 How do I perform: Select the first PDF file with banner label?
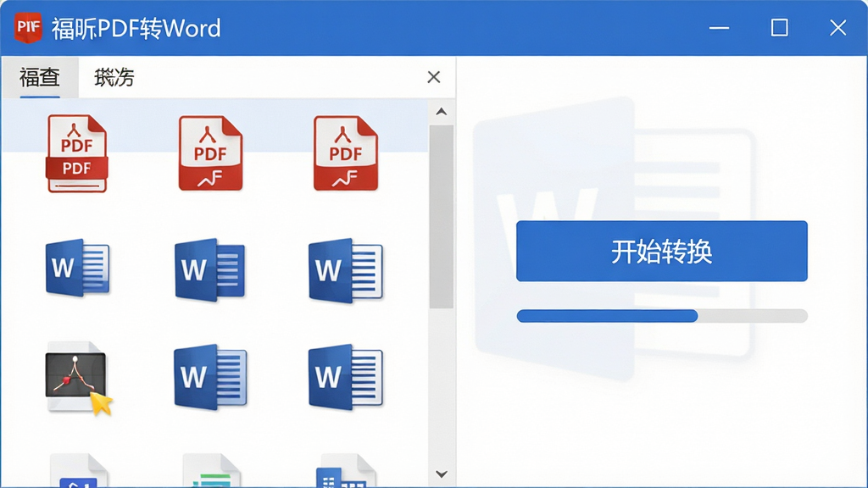[x=76, y=154]
